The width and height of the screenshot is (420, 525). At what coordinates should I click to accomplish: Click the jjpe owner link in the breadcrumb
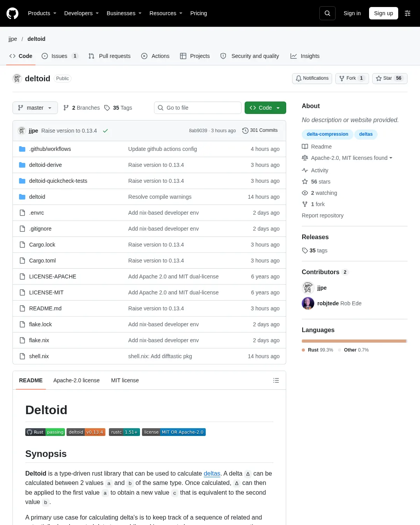click(13, 39)
